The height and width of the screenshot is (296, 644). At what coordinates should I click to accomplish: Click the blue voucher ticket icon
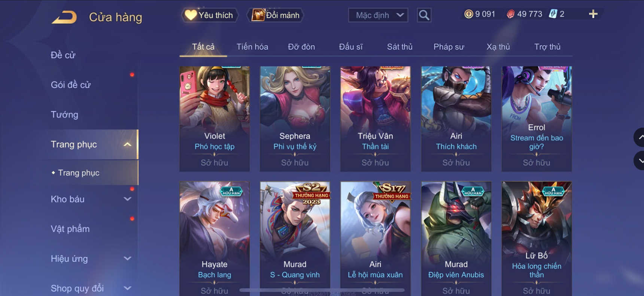pyautogui.click(x=553, y=14)
